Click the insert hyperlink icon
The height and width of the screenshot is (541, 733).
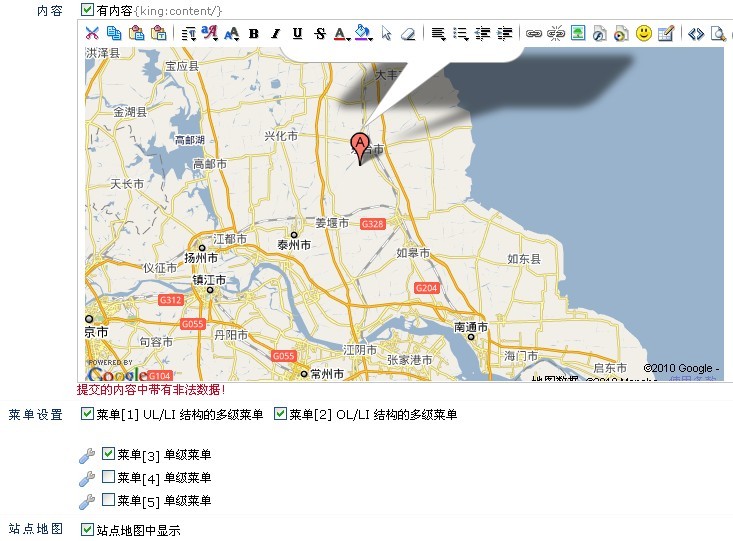[534, 34]
